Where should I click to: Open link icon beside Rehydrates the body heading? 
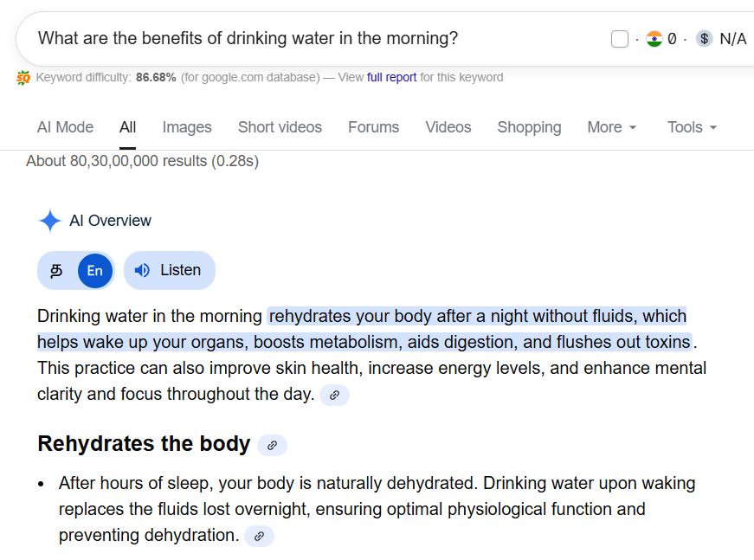(x=272, y=445)
